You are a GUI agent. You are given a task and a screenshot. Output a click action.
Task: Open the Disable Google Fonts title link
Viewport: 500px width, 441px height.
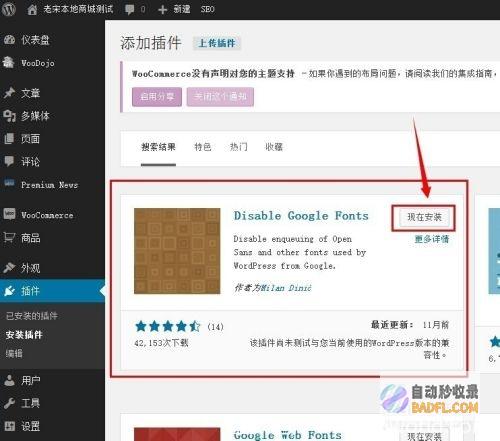(x=301, y=216)
